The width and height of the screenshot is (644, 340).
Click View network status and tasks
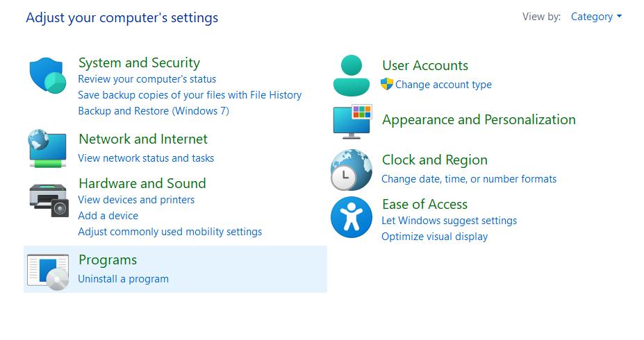(146, 158)
